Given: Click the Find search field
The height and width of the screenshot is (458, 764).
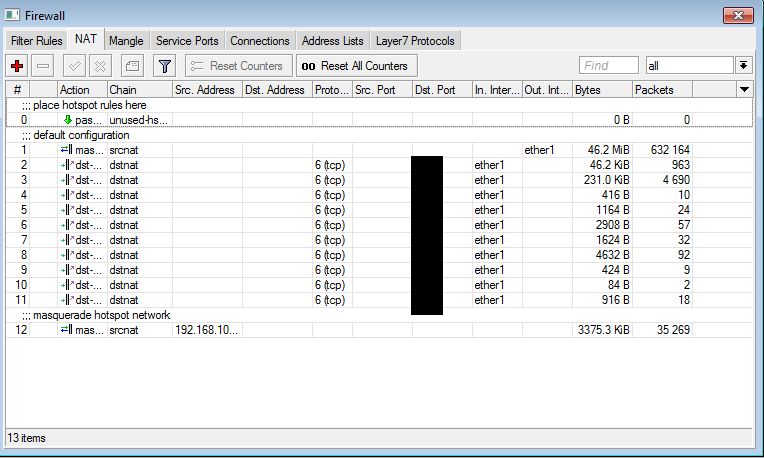Looking at the screenshot, I should (x=609, y=65).
